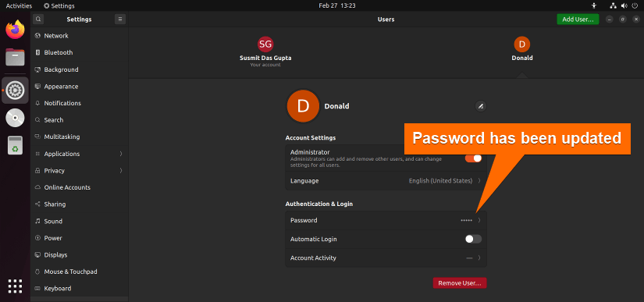Viewport: 644px width, 302px height.
Task: Click the Settings gear dock icon
Action: pyautogui.click(x=15, y=90)
